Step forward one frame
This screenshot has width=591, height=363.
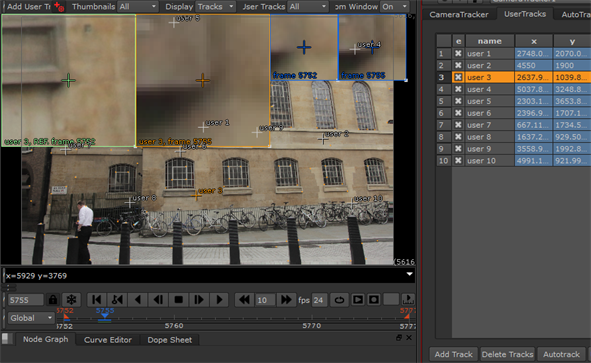pyautogui.click(x=199, y=300)
